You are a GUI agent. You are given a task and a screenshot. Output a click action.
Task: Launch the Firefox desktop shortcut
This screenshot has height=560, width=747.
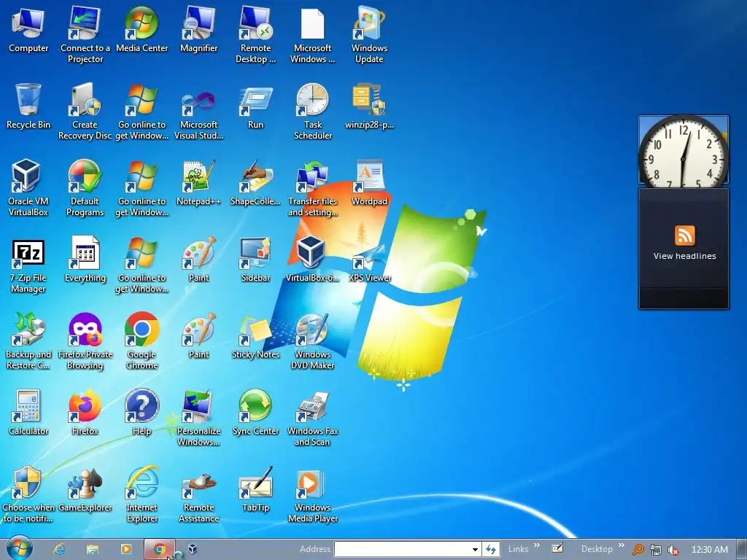85,413
